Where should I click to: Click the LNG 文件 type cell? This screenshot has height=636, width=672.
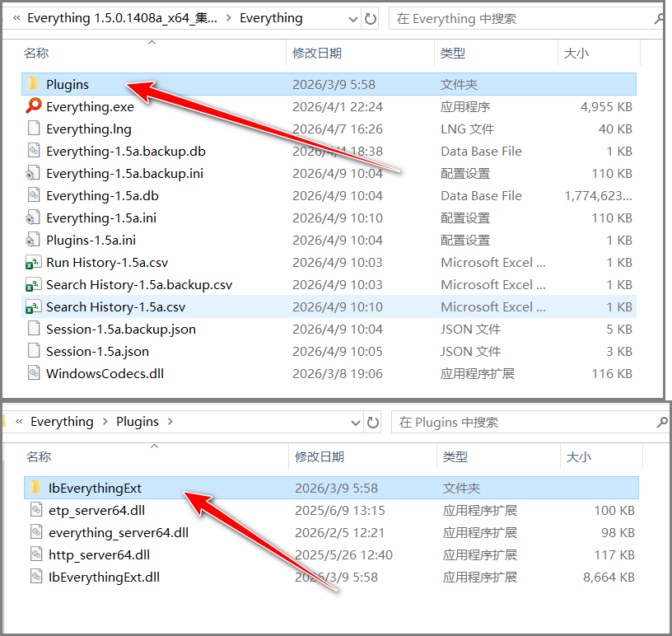tap(468, 129)
